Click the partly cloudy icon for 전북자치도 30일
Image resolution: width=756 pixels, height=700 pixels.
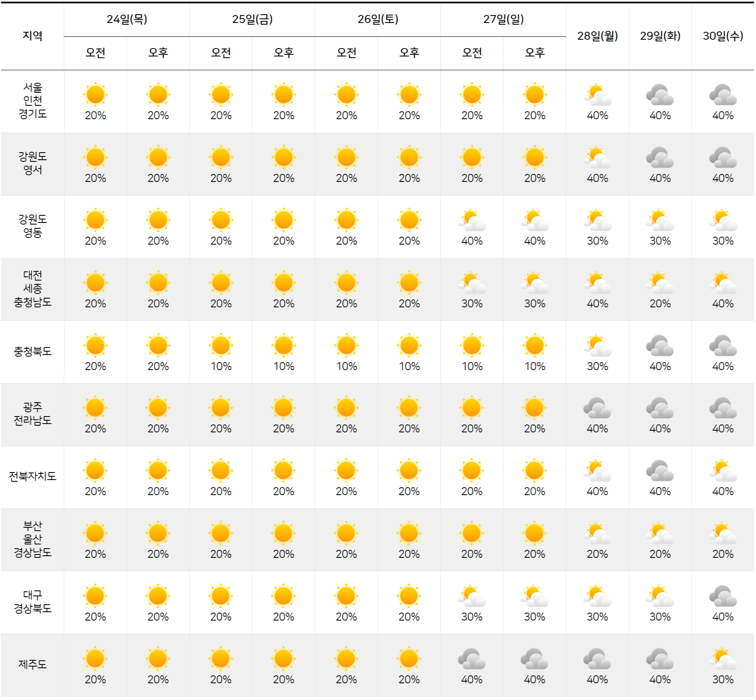pyautogui.click(x=723, y=471)
